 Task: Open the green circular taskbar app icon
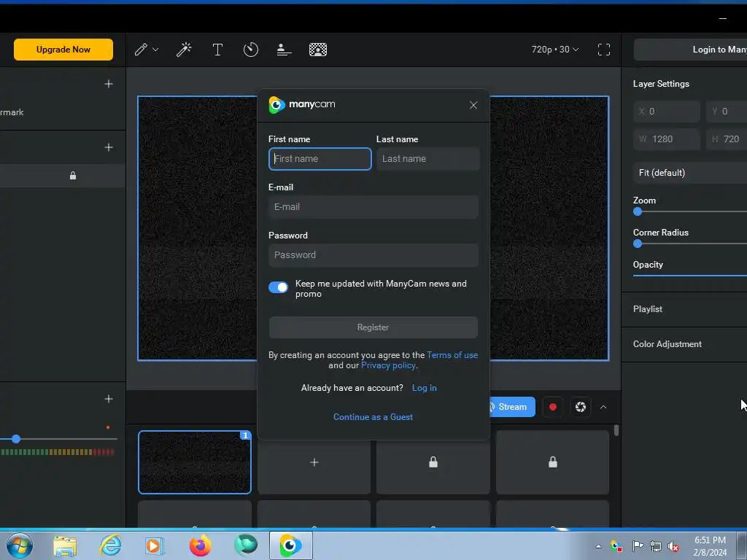[246, 545]
